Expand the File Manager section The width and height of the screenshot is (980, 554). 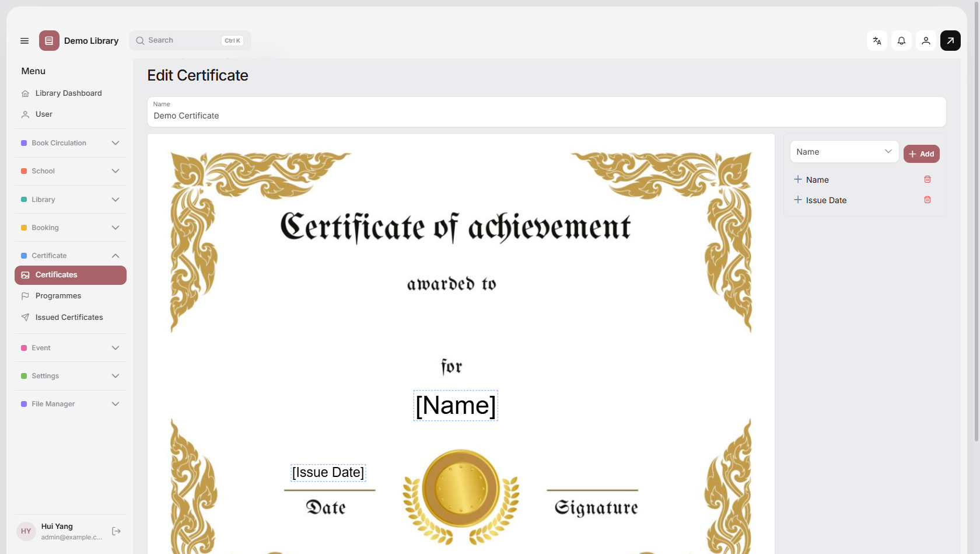click(70, 404)
